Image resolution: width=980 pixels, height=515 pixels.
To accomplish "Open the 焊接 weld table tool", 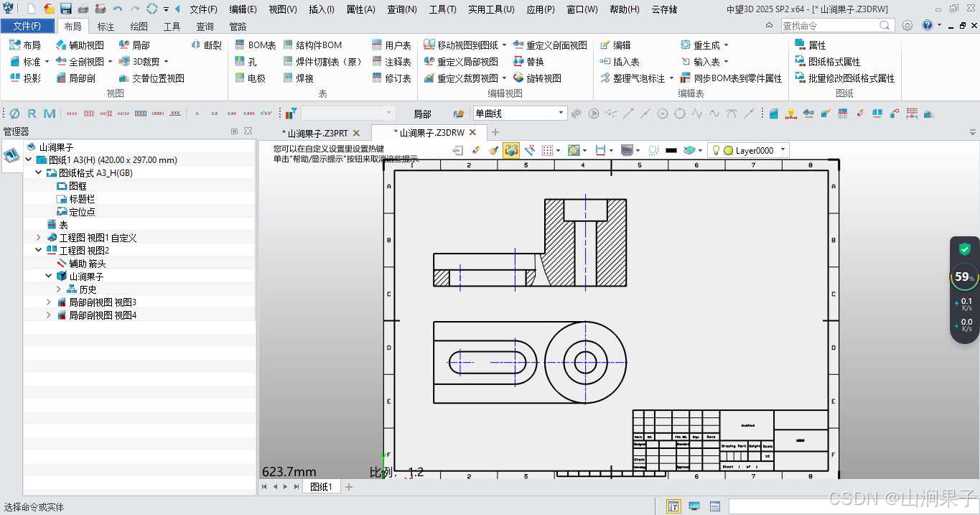I will click(x=299, y=78).
